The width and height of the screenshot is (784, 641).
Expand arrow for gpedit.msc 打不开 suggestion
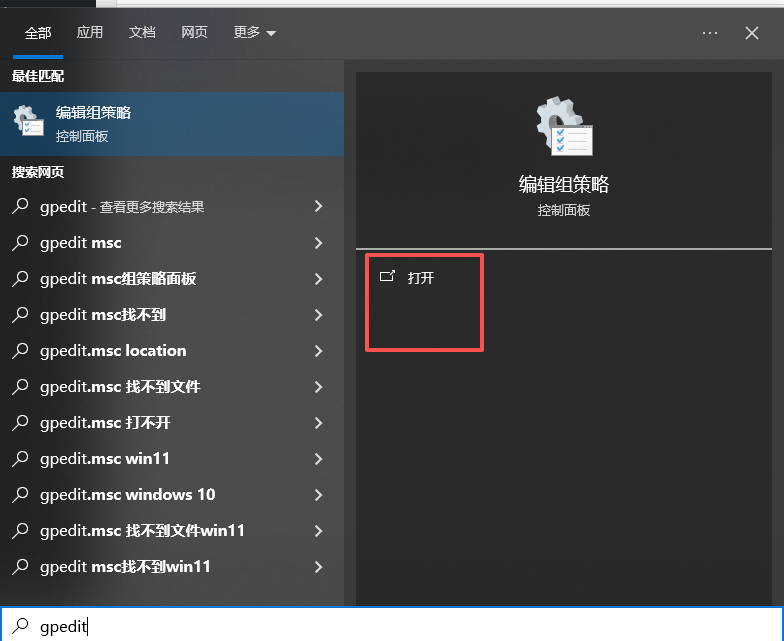318,423
